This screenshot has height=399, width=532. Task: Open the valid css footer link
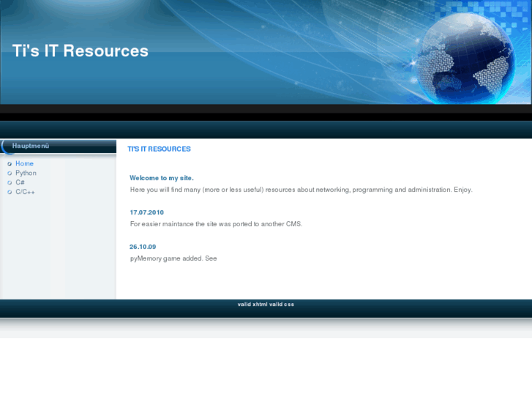pyautogui.click(x=282, y=305)
